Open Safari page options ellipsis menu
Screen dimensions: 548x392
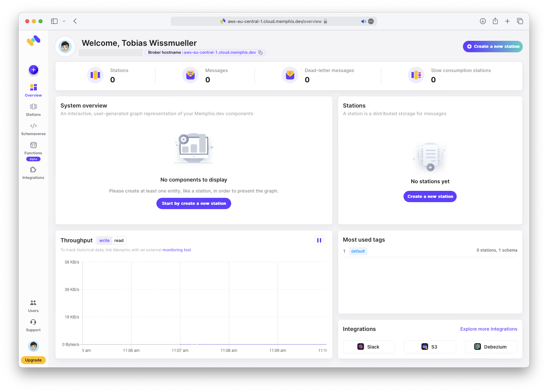(371, 21)
